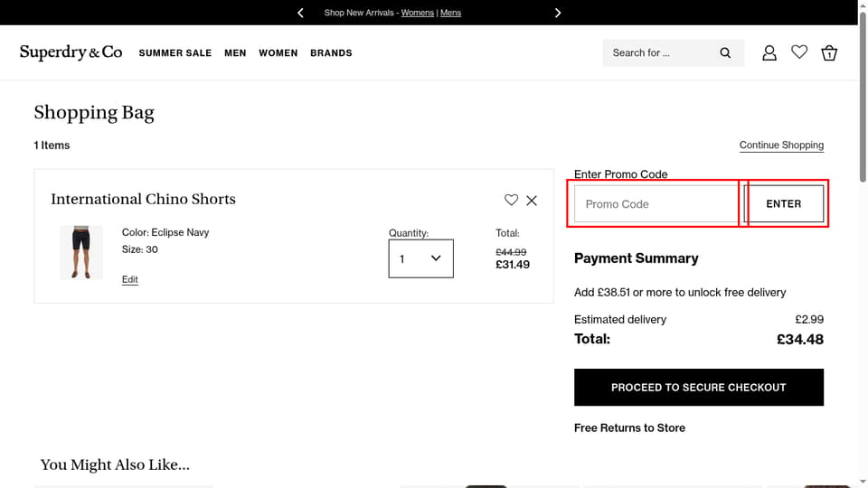The height and width of the screenshot is (488, 868).
Task: Open the Mens new arrivals link
Action: point(450,13)
